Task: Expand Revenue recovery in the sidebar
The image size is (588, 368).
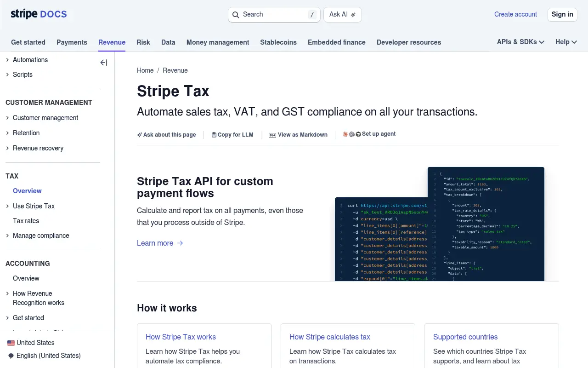Action: [x=7, y=148]
